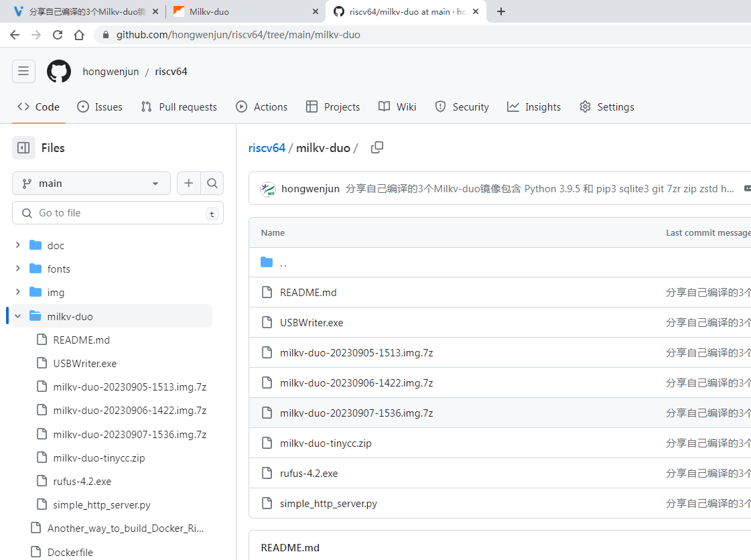Open USBWriter.exe in the file table
This screenshot has height=560, width=751.
point(312,322)
